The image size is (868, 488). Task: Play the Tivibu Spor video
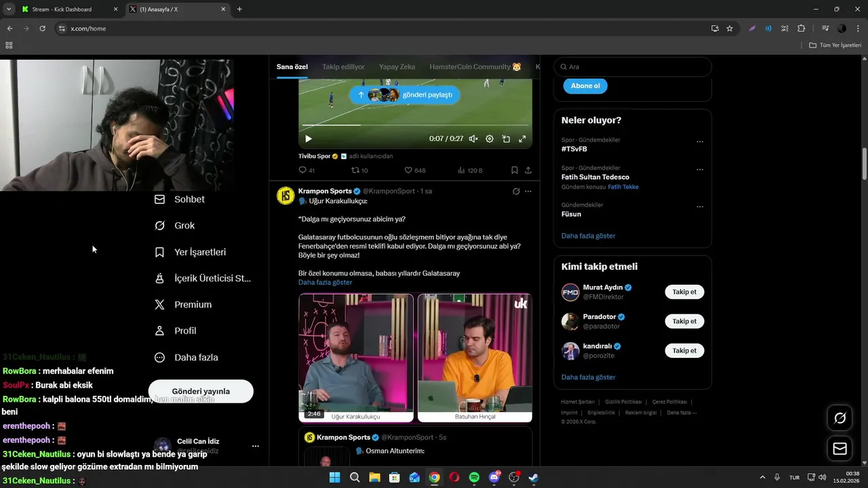click(308, 139)
